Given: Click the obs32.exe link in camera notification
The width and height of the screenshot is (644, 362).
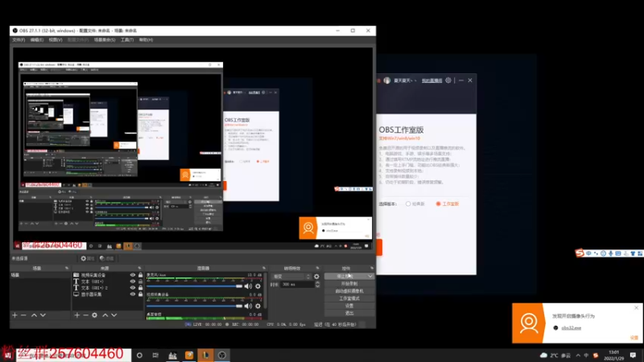Looking at the screenshot, I should [572, 328].
